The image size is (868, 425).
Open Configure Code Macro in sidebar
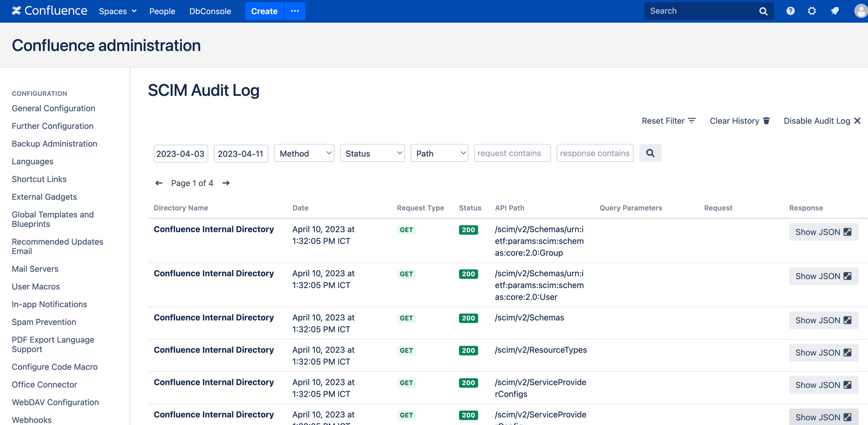tap(55, 367)
